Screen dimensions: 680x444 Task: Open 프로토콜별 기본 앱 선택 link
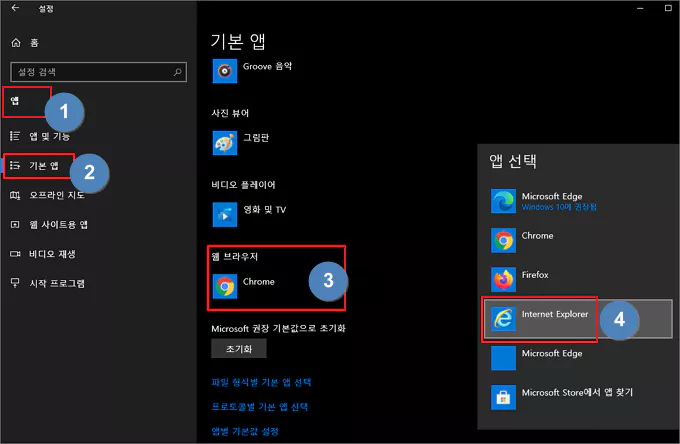tap(259, 407)
